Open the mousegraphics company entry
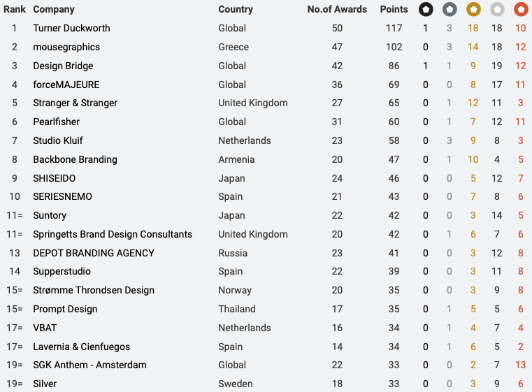 66,48
